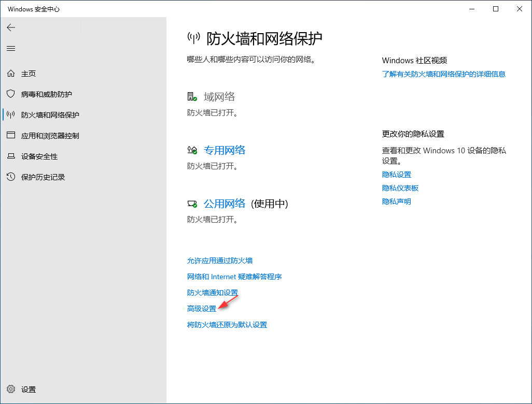Screen dimensions: 532x404
Task: Click the 防火墙和网络保护 page heading
Action: coord(264,39)
